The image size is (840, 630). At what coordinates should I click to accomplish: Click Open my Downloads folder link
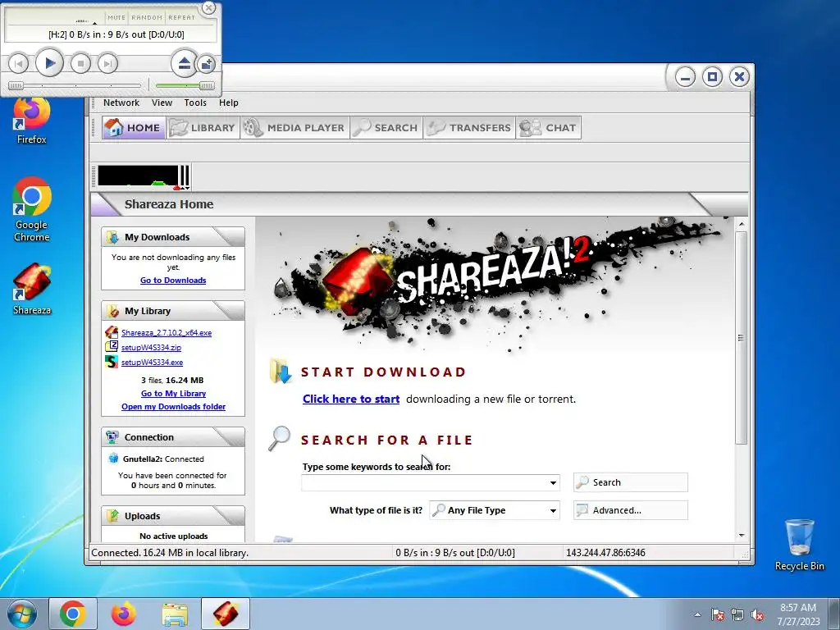tap(173, 407)
